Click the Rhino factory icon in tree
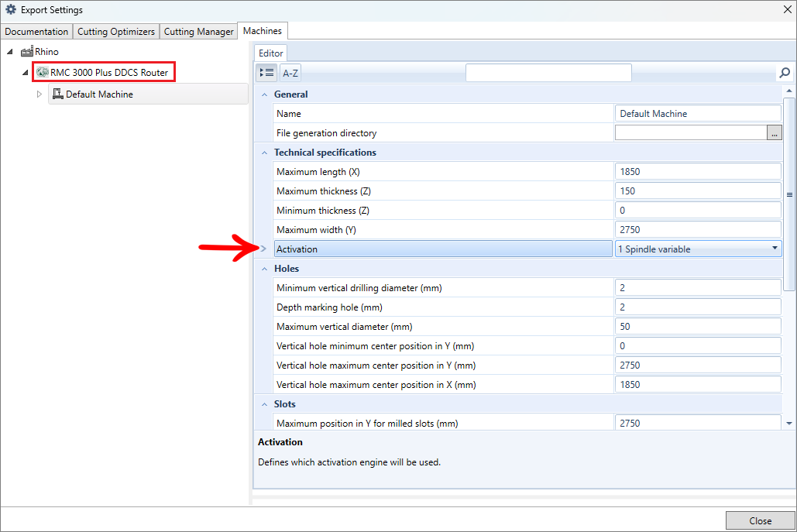Viewport: 797px width, 532px height. pos(27,52)
